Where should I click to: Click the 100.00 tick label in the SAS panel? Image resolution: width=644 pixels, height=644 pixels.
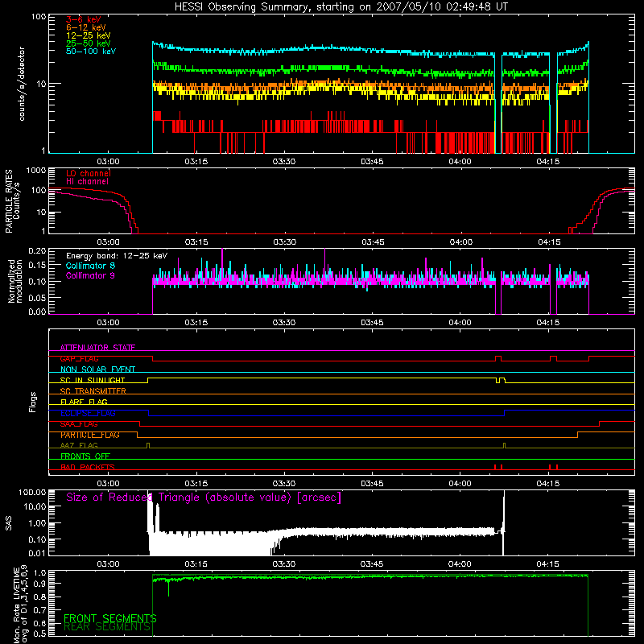click(32, 493)
